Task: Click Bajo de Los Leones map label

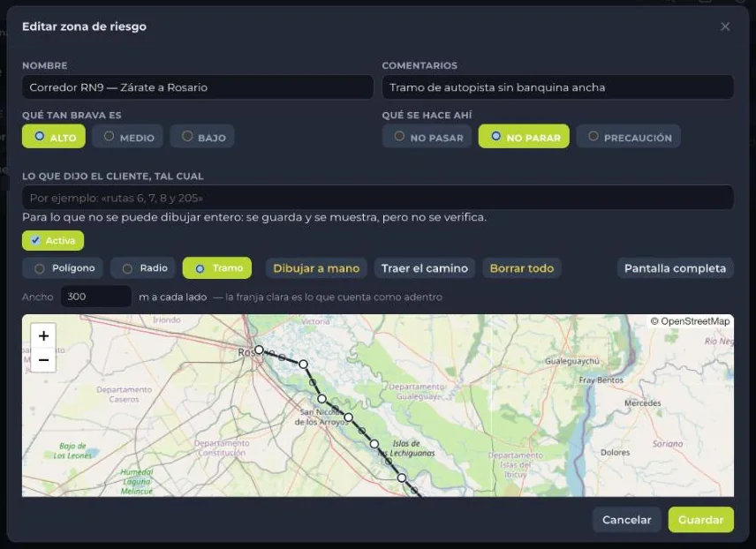Action: [72, 451]
